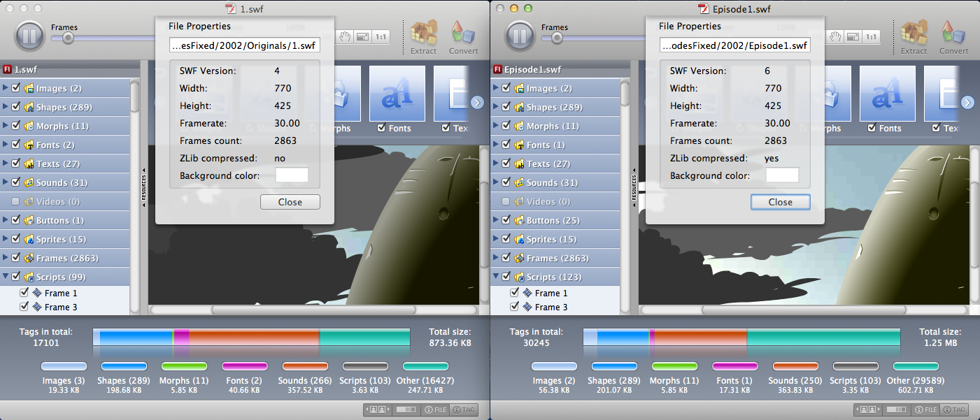
Task: Pause playback in the Episode1.swf window
Action: tap(519, 36)
